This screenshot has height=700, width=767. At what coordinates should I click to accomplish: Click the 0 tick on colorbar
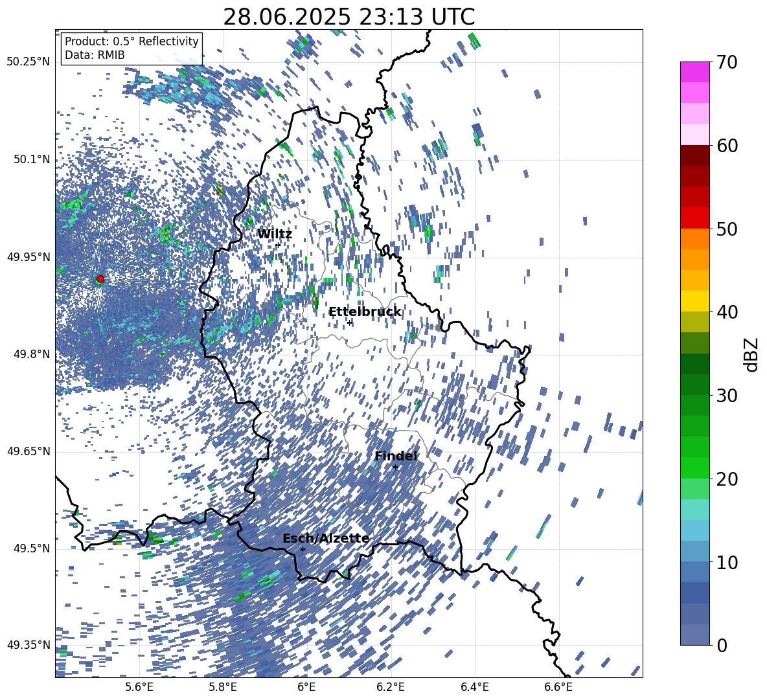(722, 645)
